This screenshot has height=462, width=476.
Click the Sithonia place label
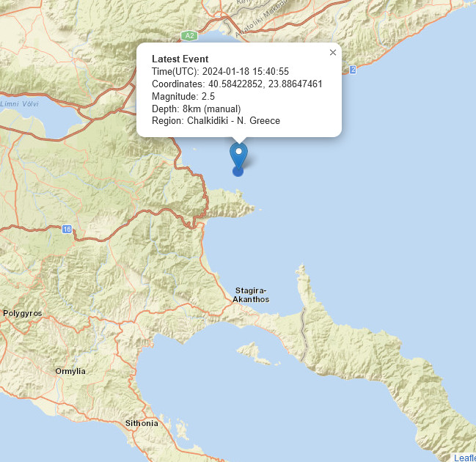142,423
